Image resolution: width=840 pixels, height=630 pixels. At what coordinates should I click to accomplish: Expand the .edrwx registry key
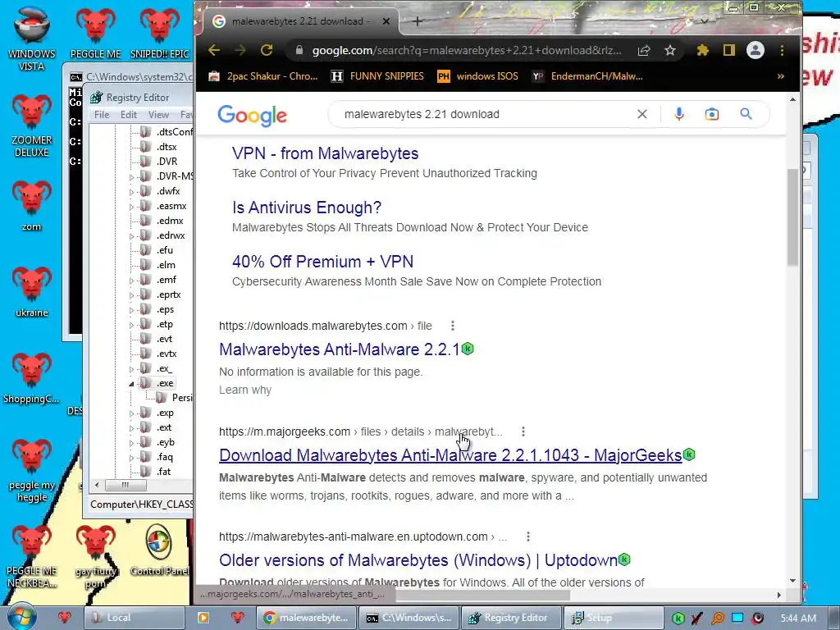[x=131, y=235]
